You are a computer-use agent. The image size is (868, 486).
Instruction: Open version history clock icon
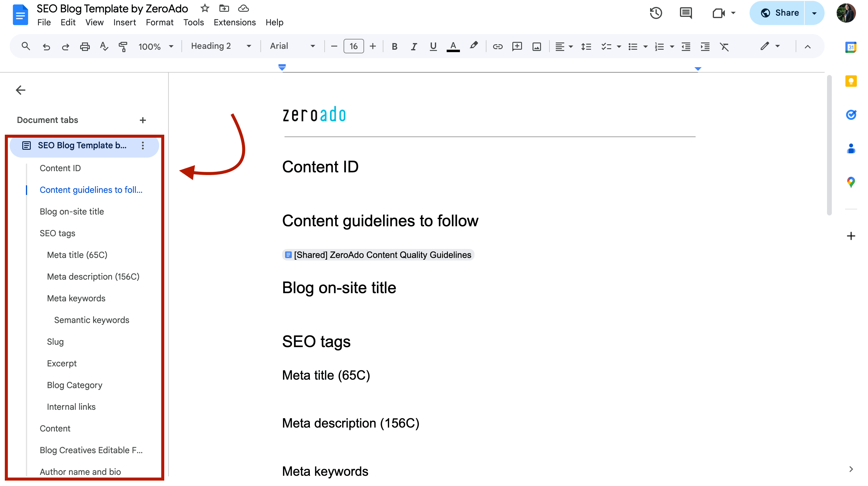point(656,13)
